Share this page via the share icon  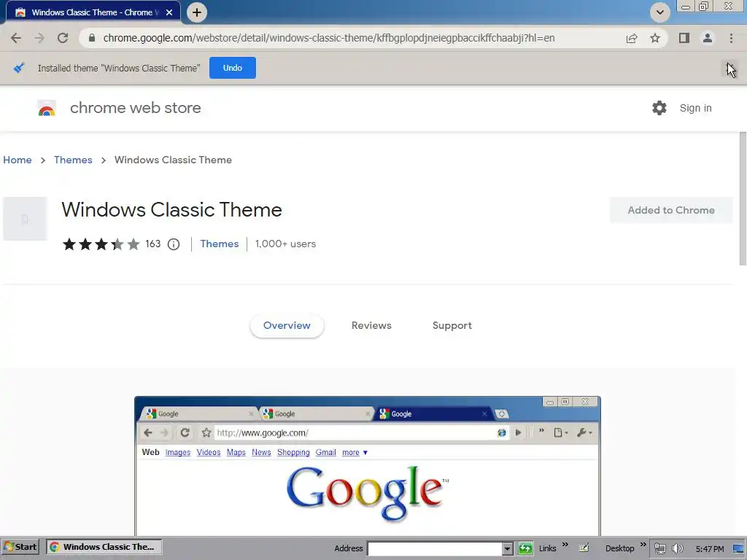point(632,38)
